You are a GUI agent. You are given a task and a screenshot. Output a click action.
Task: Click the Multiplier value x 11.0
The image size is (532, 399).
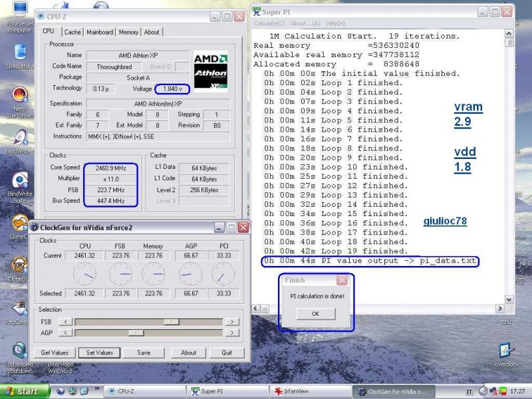tap(111, 179)
